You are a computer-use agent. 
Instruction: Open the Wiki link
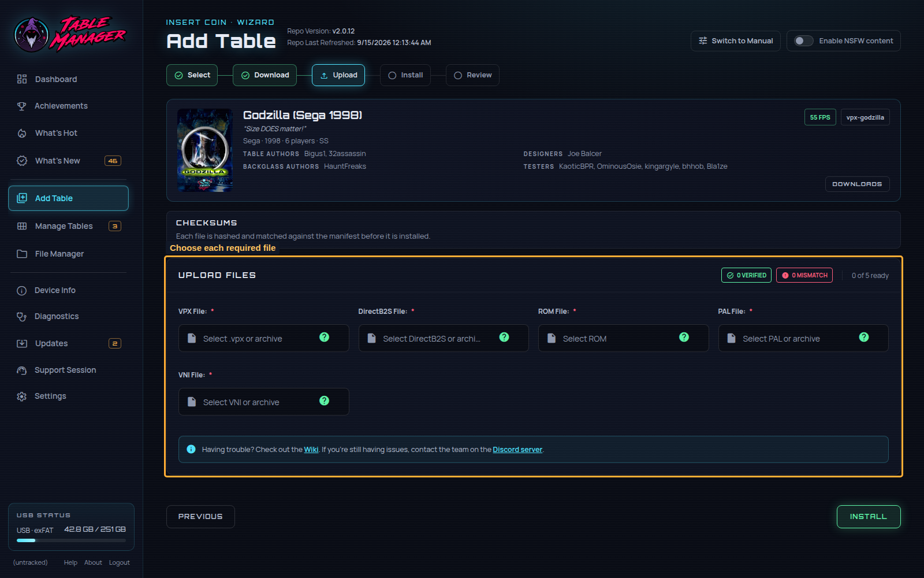click(x=311, y=450)
